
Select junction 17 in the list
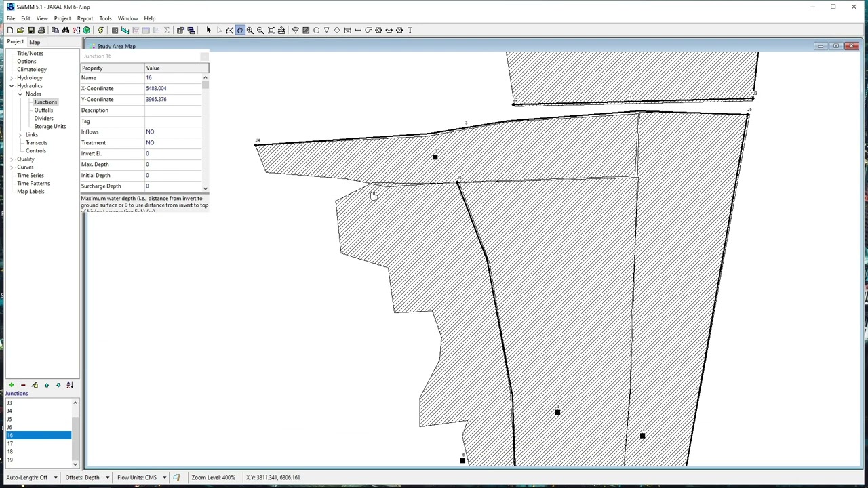tap(38, 443)
